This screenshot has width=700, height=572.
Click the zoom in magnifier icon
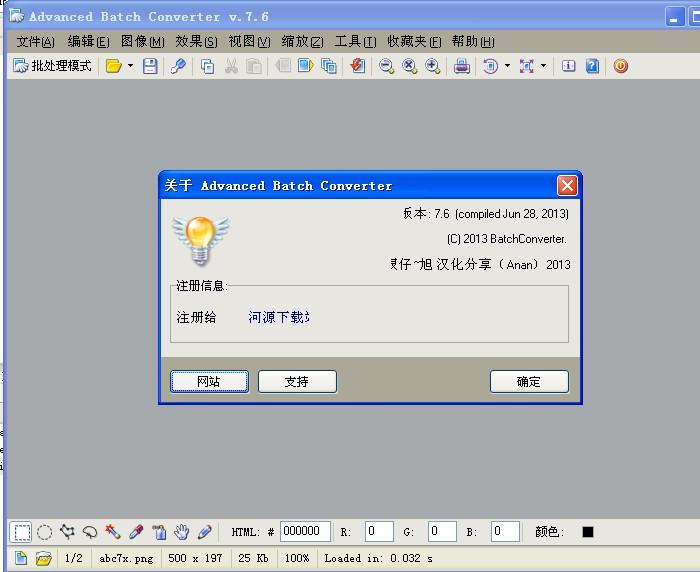tap(433, 66)
